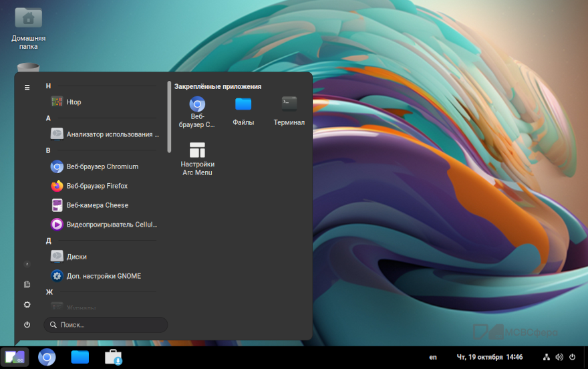The height and width of the screenshot is (369, 588).
Task: Switch keyboard layout indicator en
Action: point(433,357)
